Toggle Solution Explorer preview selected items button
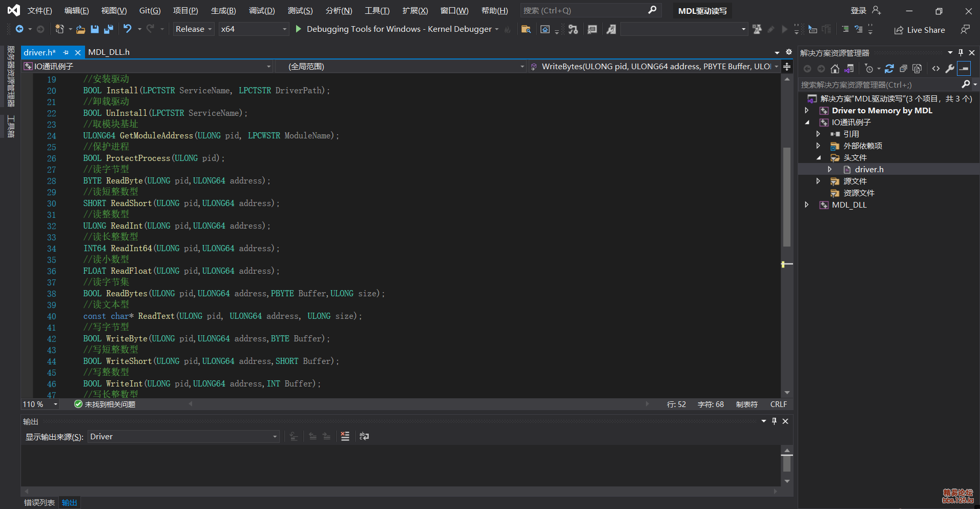Screen dimensions: 980x509 [x=964, y=69]
